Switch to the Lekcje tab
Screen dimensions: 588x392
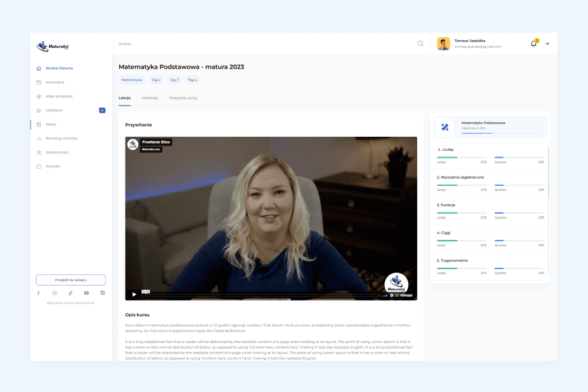[124, 98]
